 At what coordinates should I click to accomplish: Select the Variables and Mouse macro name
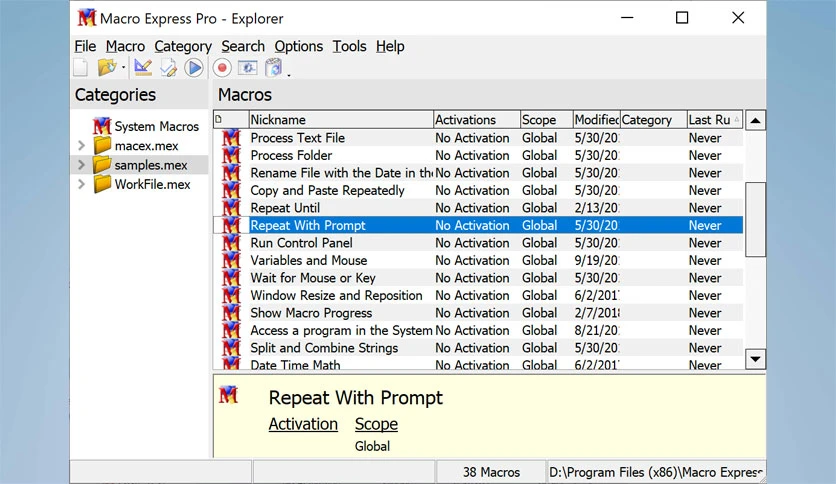point(309,260)
